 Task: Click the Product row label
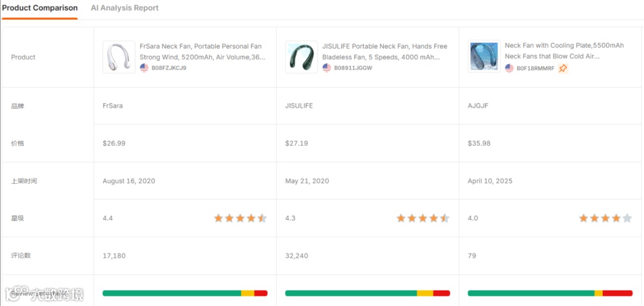pyautogui.click(x=23, y=57)
